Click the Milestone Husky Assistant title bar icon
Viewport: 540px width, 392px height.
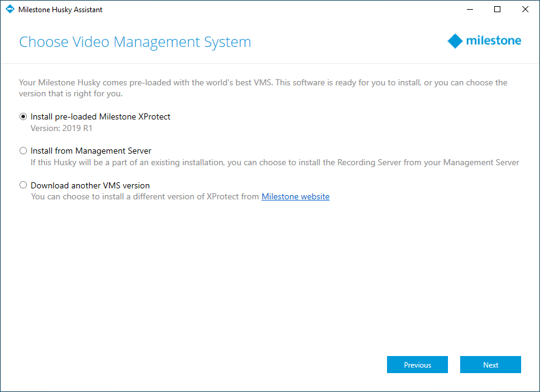click(10, 10)
